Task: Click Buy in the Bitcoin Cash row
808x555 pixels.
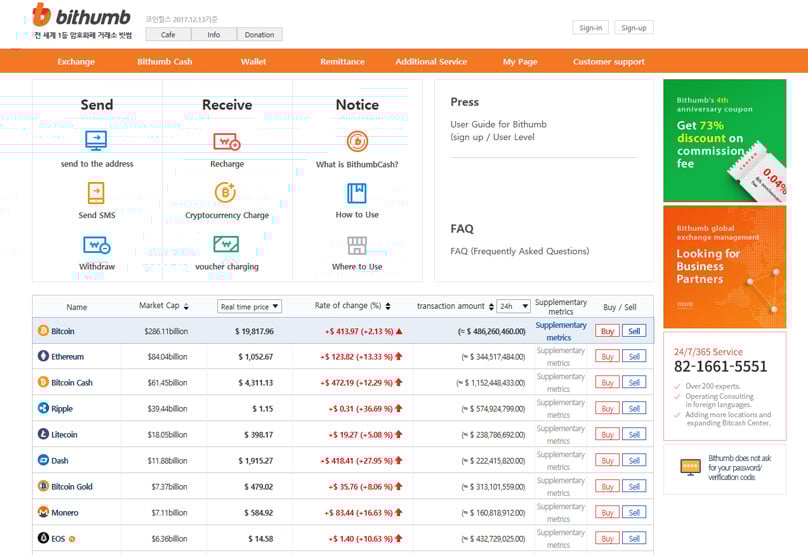Action: pyautogui.click(x=607, y=382)
